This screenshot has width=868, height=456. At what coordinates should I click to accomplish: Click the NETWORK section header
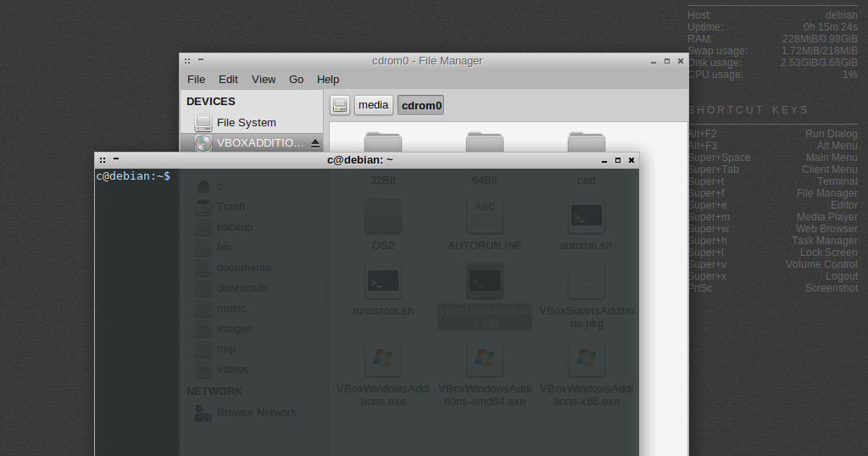pos(214,392)
